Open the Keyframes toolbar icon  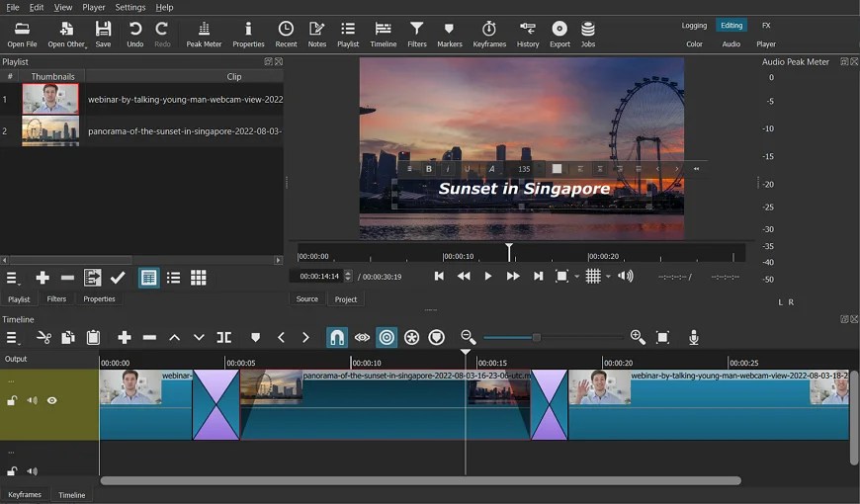tap(489, 34)
